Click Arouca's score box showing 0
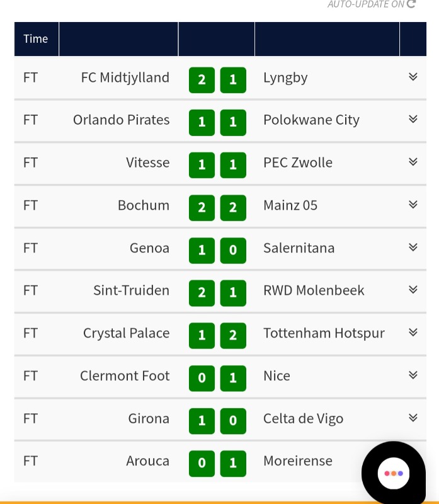Screen dimensions: 439x504 [202, 463]
